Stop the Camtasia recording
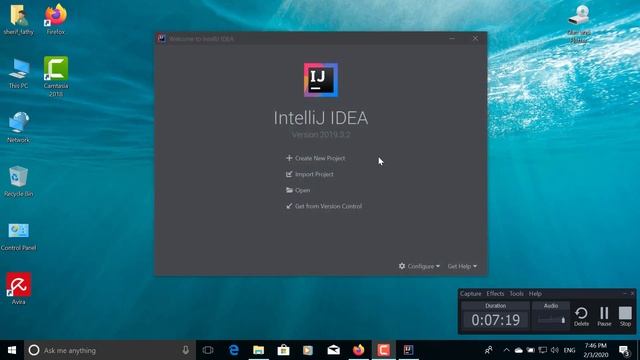 point(625,316)
